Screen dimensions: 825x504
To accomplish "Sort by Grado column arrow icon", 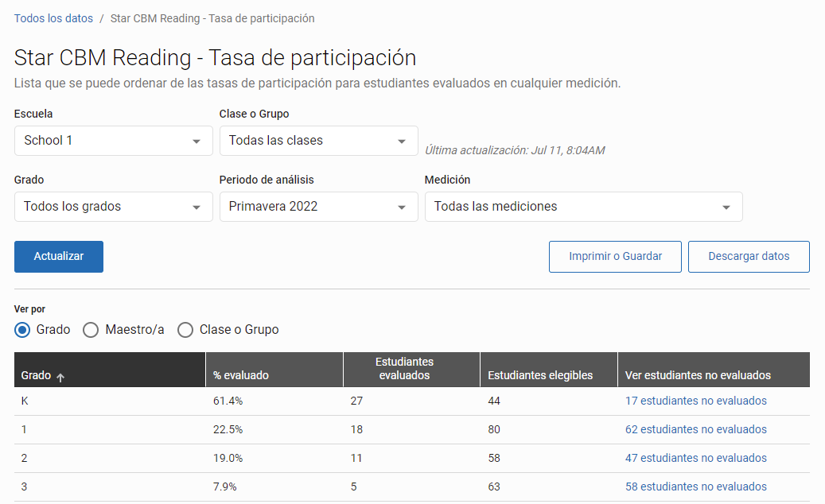I will pos(60,377).
